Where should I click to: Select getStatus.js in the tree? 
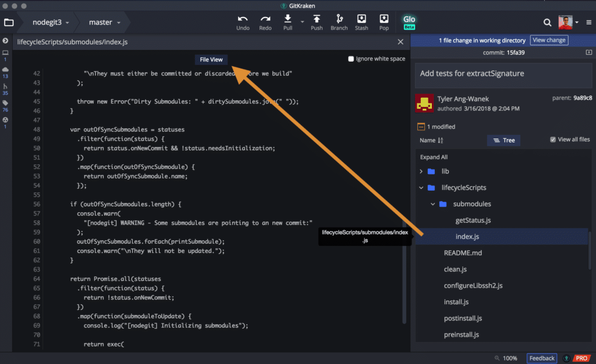tap(473, 220)
